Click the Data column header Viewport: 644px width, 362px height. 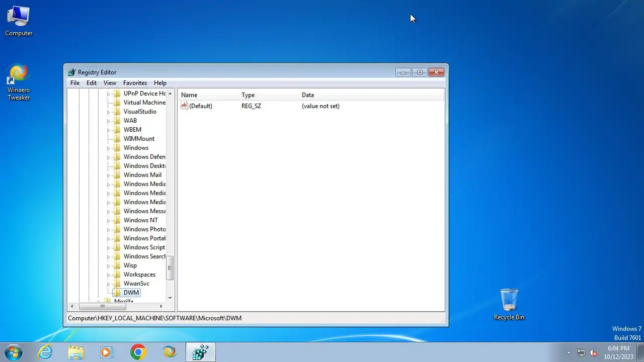(371, 95)
